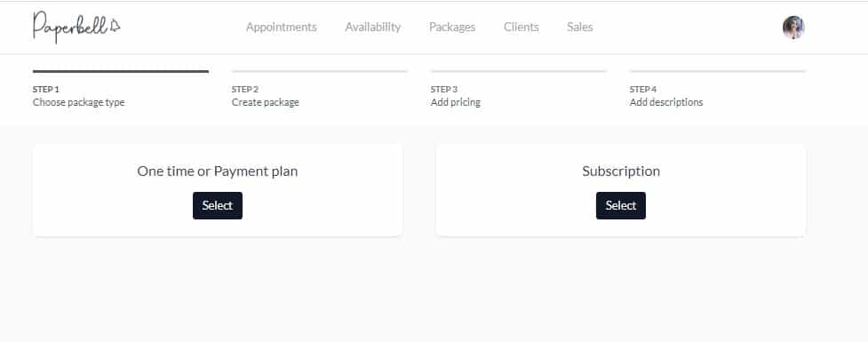868x342 pixels.
Task: Click Step 1 Choose package type
Action: (78, 96)
